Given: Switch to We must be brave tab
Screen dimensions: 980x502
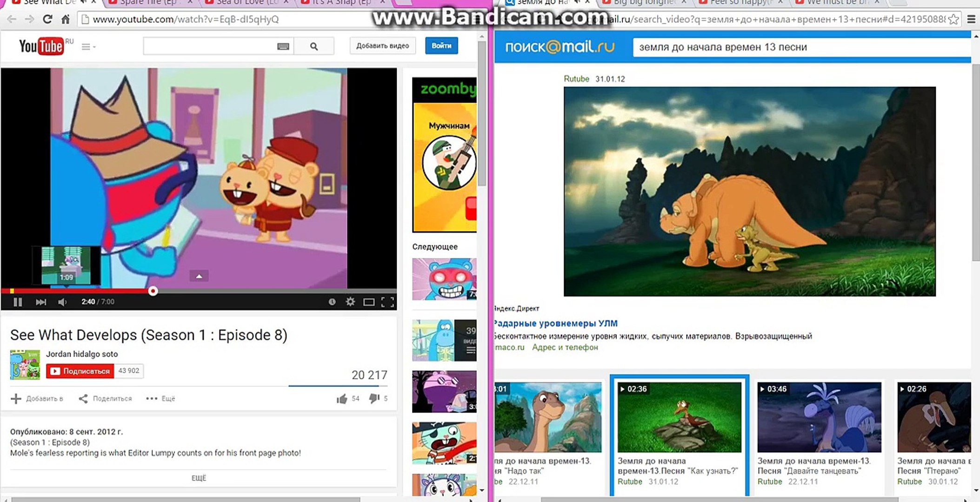Looking at the screenshot, I should (x=837, y=2).
